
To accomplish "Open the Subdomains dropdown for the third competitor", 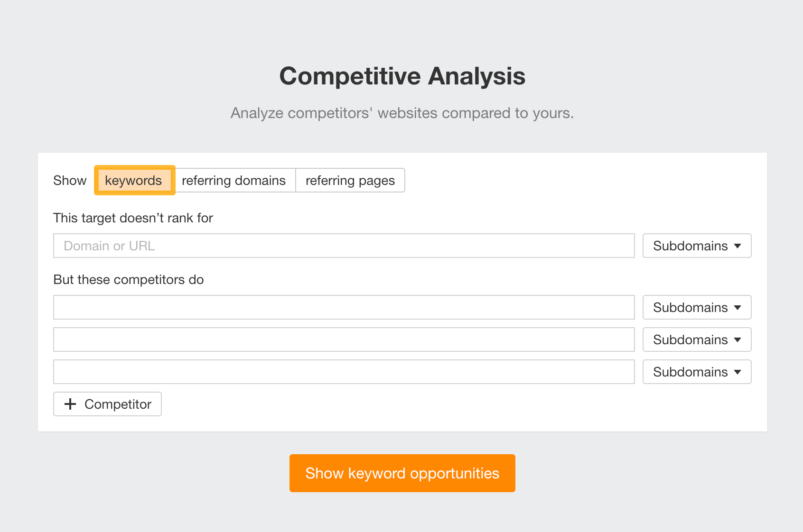I will click(x=696, y=372).
